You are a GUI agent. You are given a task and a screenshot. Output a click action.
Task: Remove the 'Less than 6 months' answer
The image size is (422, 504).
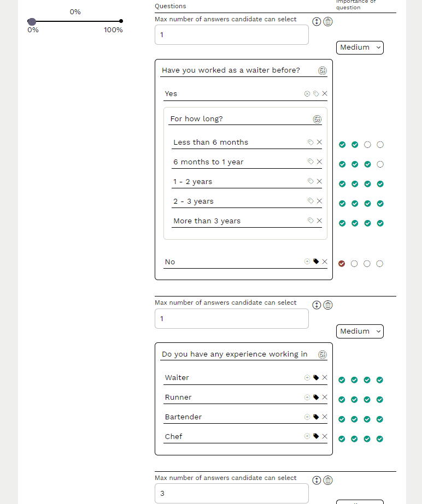(319, 143)
